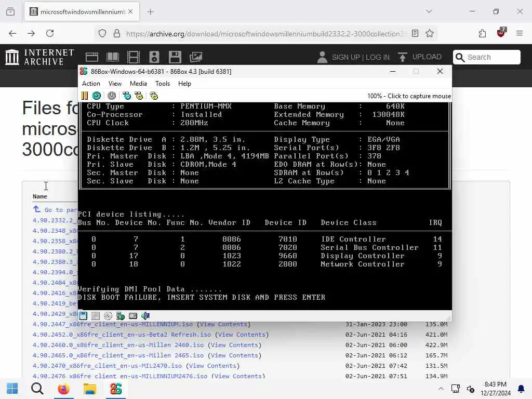Open 4.90.2447 MILLENNIUM.iso file link
532x399 pixels.
pos(113,324)
